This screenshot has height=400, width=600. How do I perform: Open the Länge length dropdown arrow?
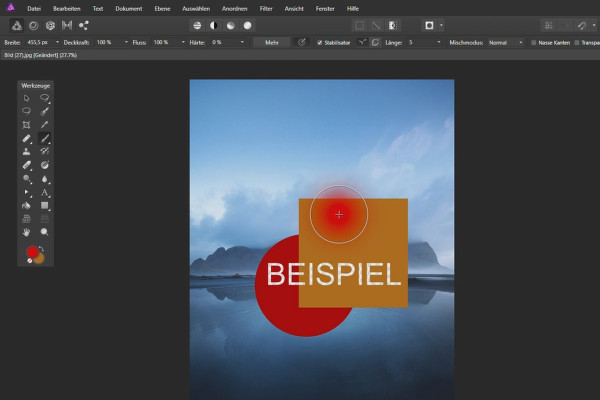tap(439, 42)
